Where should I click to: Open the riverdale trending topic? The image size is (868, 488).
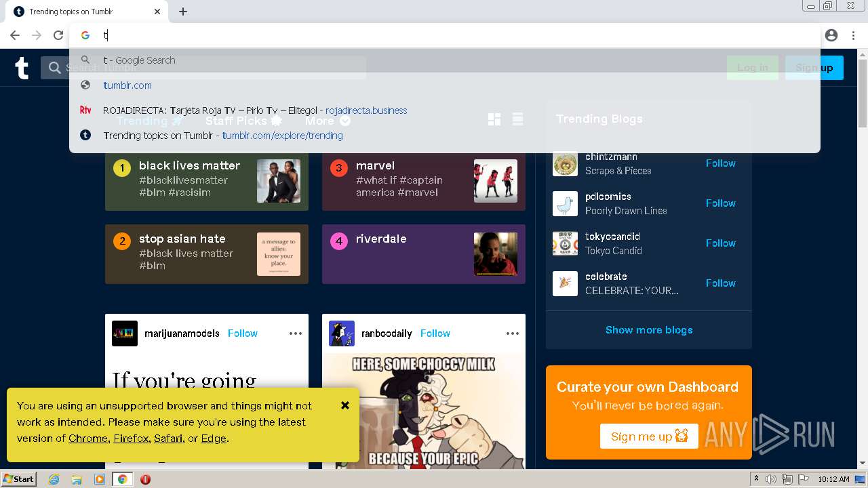point(424,254)
